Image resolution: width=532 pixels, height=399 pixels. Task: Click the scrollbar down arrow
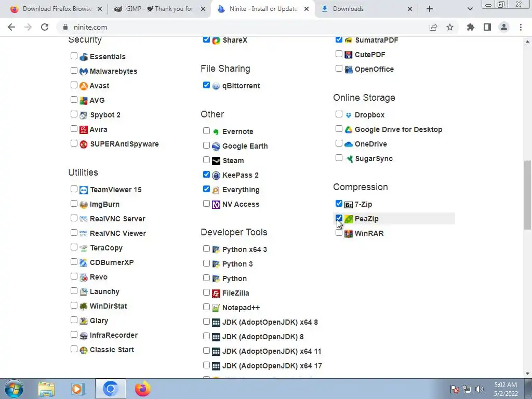click(x=527, y=374)
